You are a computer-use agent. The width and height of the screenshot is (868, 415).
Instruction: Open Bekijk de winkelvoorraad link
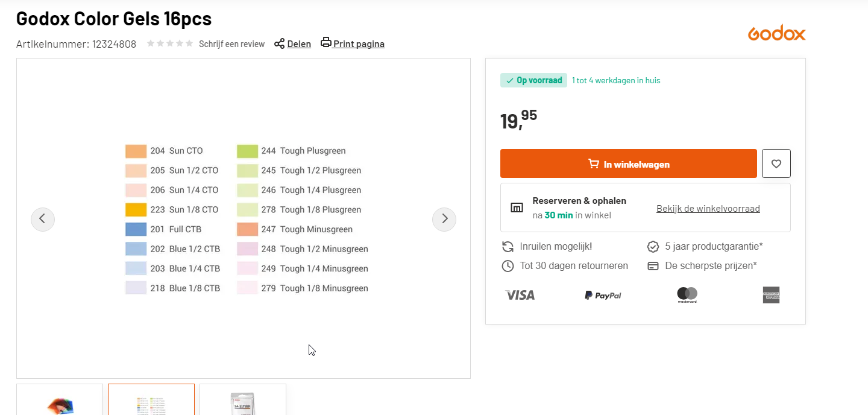(708, 209)
